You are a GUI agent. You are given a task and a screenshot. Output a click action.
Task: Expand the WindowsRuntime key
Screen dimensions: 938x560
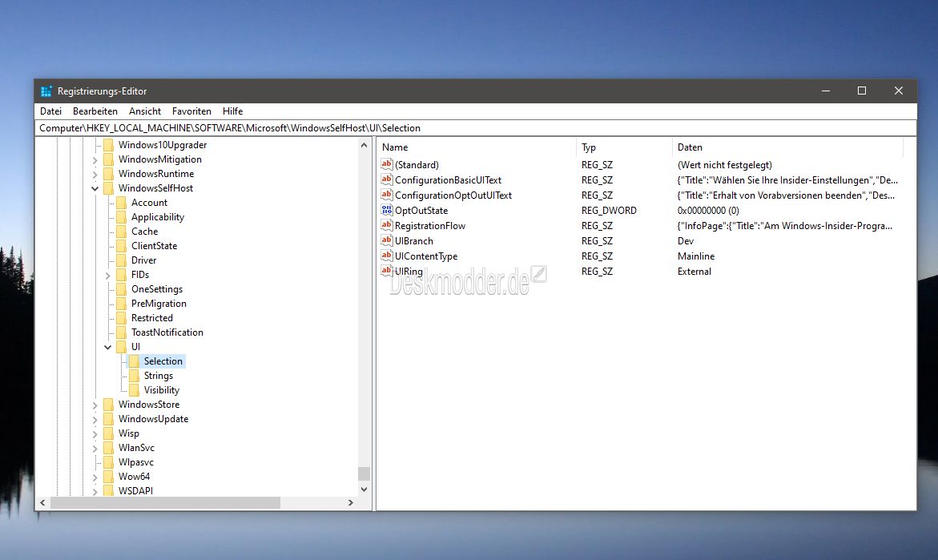(x=95, y=174)
